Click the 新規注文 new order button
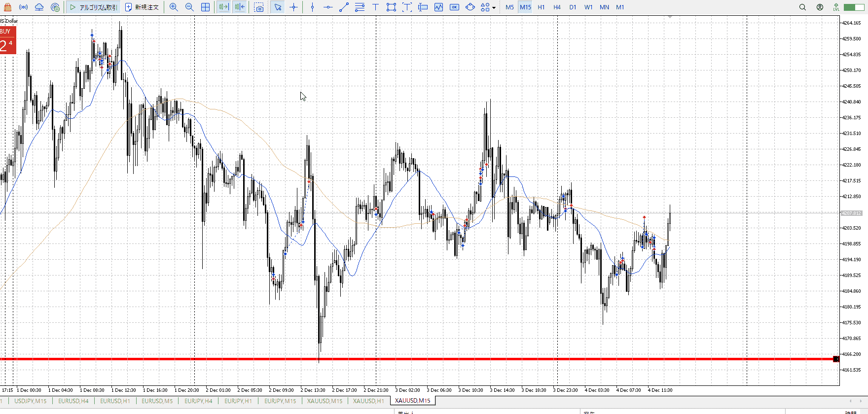Viewport: 868px width, 414px height. pos(142,7)
